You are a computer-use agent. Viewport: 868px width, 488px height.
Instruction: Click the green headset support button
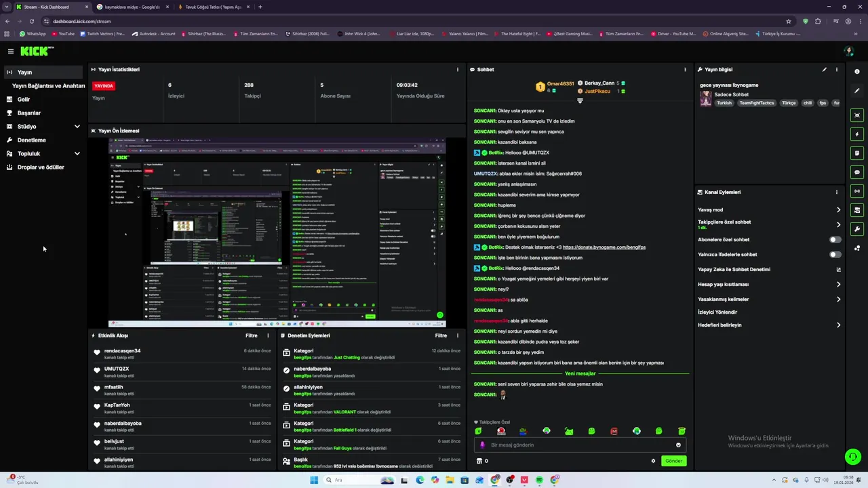[x=853, y=457]
